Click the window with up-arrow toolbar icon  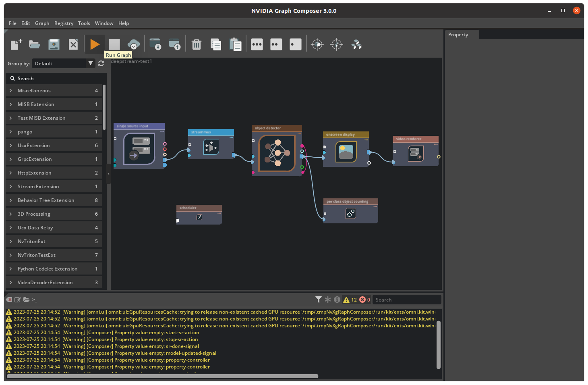(175, 44)
